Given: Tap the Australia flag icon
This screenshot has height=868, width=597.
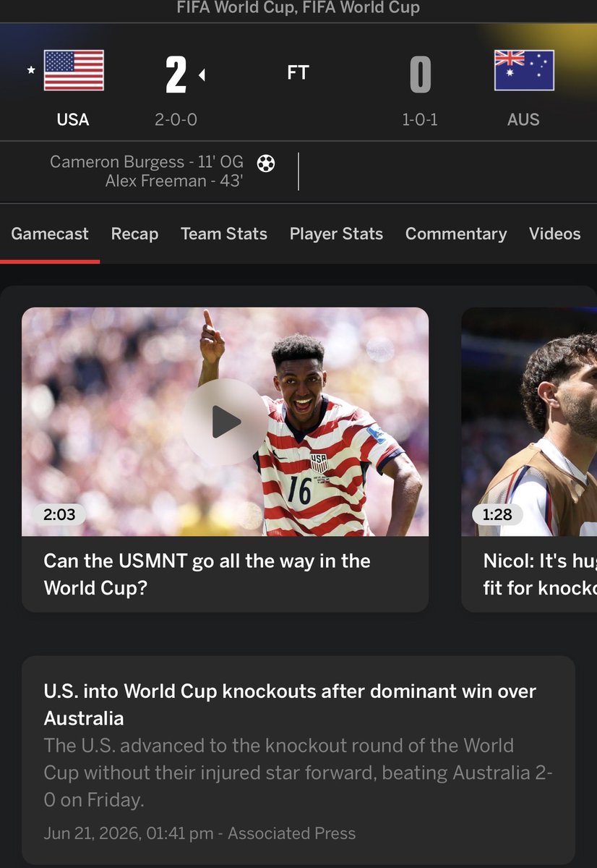Looking at the screenshot, I should (x=524, y=70).
